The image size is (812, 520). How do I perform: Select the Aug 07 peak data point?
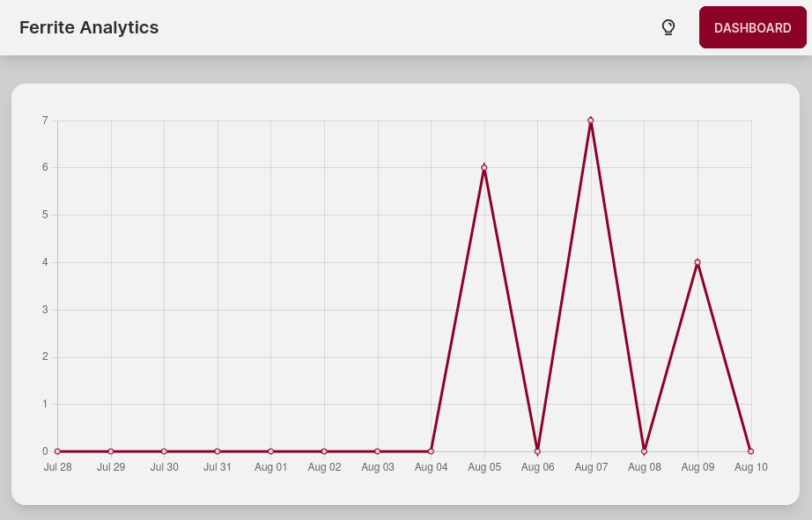pos(590,121)
